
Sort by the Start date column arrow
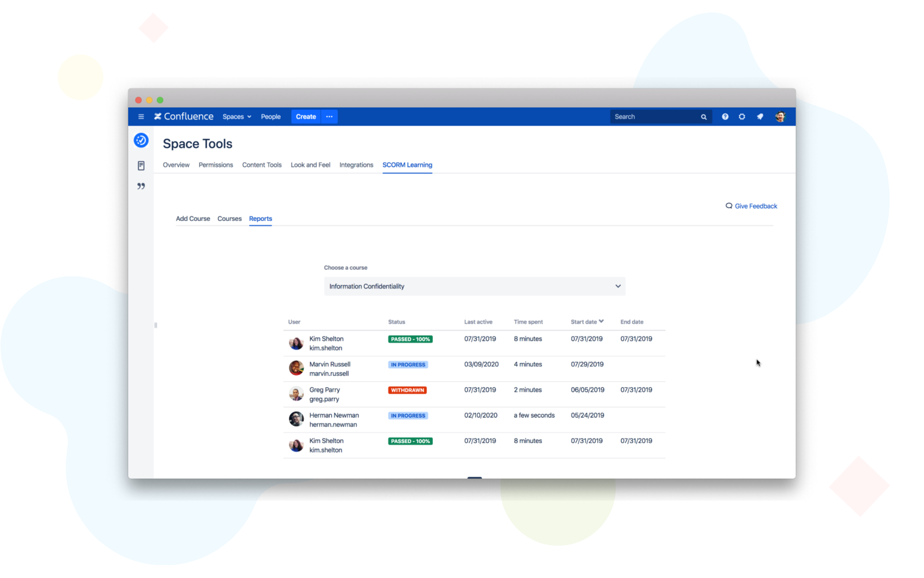pos(601,321)
